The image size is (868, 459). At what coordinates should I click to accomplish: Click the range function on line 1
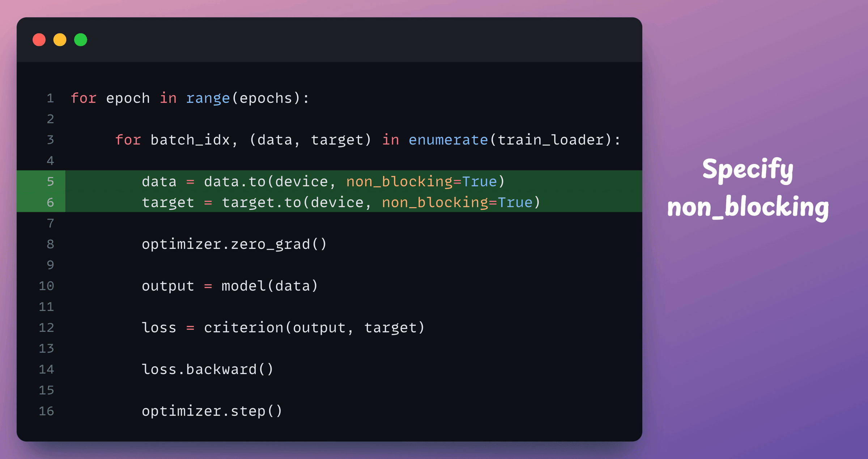pos(208,98)
